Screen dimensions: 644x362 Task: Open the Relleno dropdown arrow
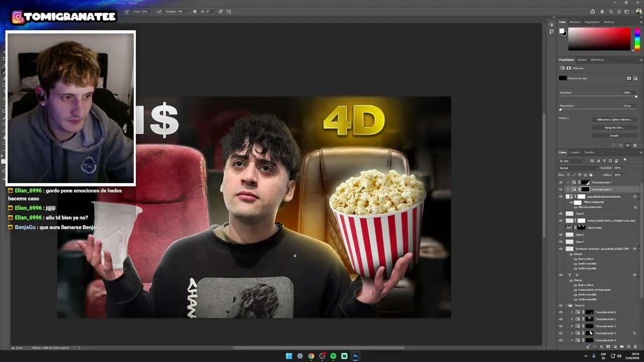pyautogui.click(x=624, y=175)
